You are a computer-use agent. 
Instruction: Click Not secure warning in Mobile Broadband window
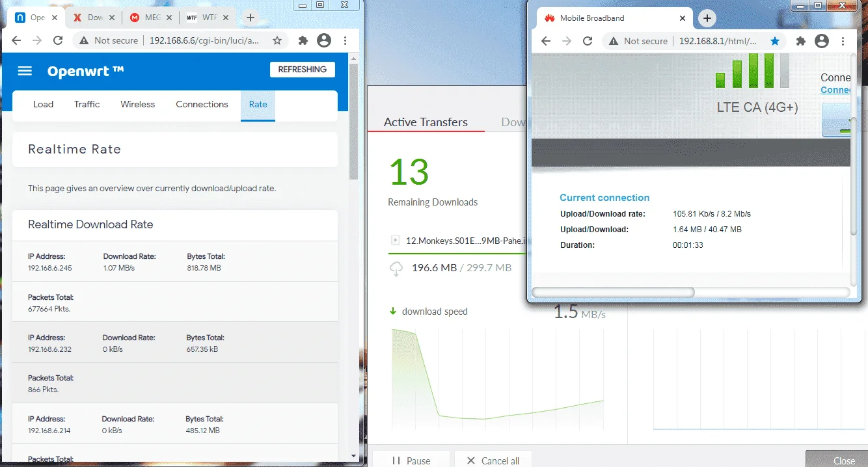coord(638,41)
